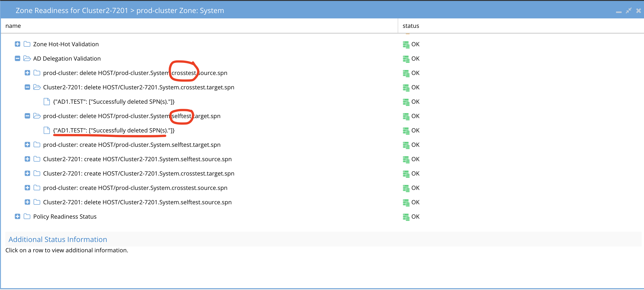This screenshot has width=644, height=290.
Task: Click the folder icon beside AD Delegation Validation
Action: tap(27, 58)
